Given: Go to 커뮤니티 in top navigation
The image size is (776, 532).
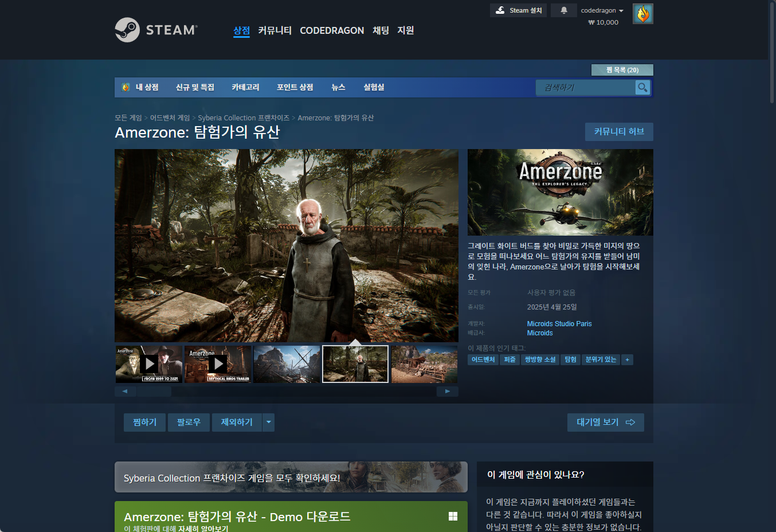Looking at the screenshot, I should [x=275, y=30].
